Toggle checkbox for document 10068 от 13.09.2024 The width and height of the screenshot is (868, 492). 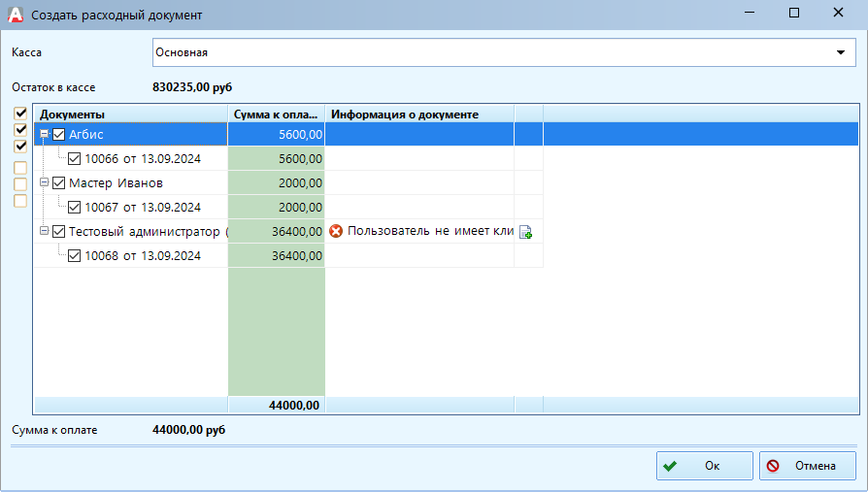pos(75,255)
